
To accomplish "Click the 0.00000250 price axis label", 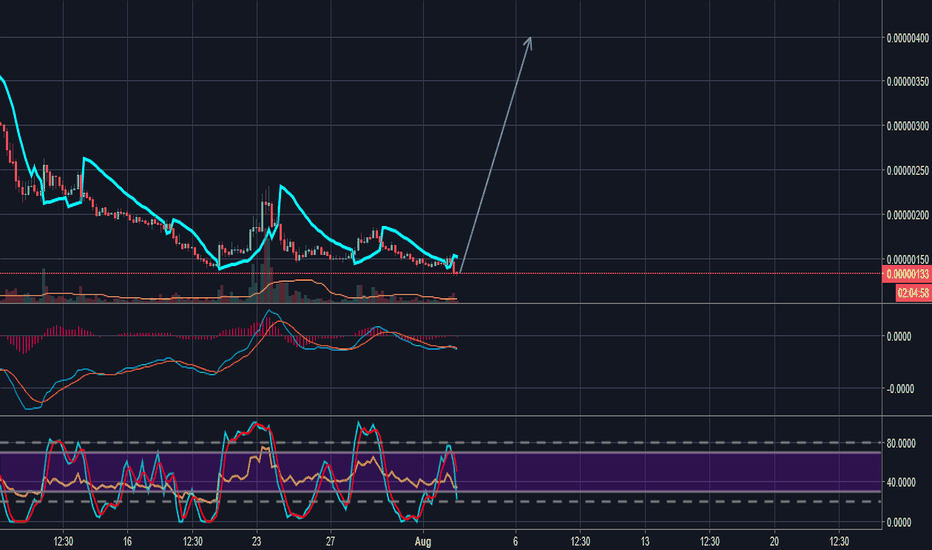I will pos(908,171).
